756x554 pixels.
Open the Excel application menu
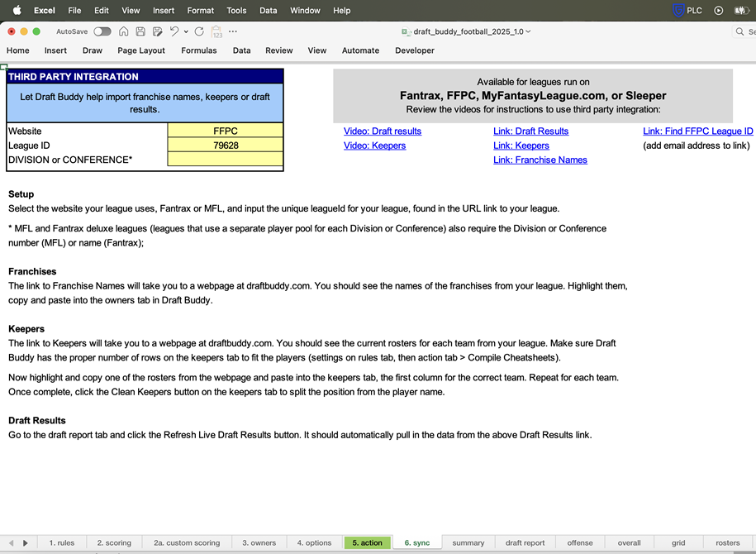45,10
